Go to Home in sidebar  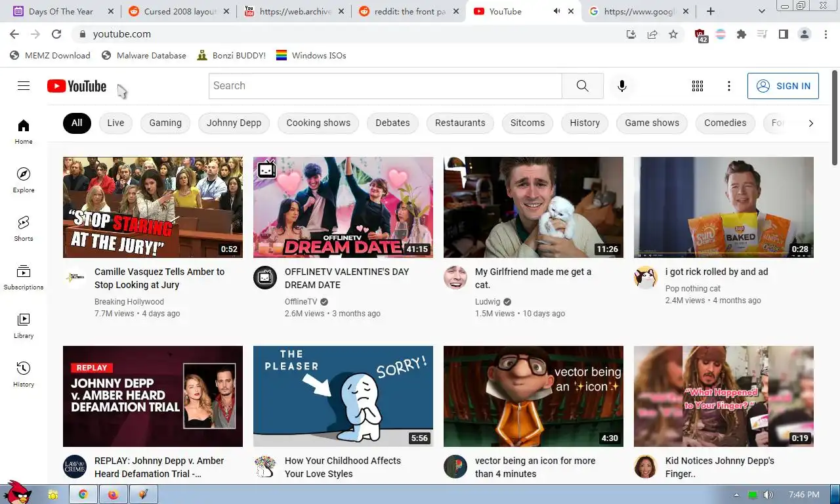point(24,131)
